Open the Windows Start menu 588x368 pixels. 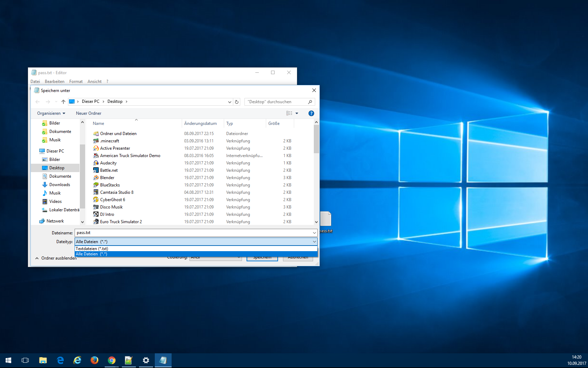(8, 360)
